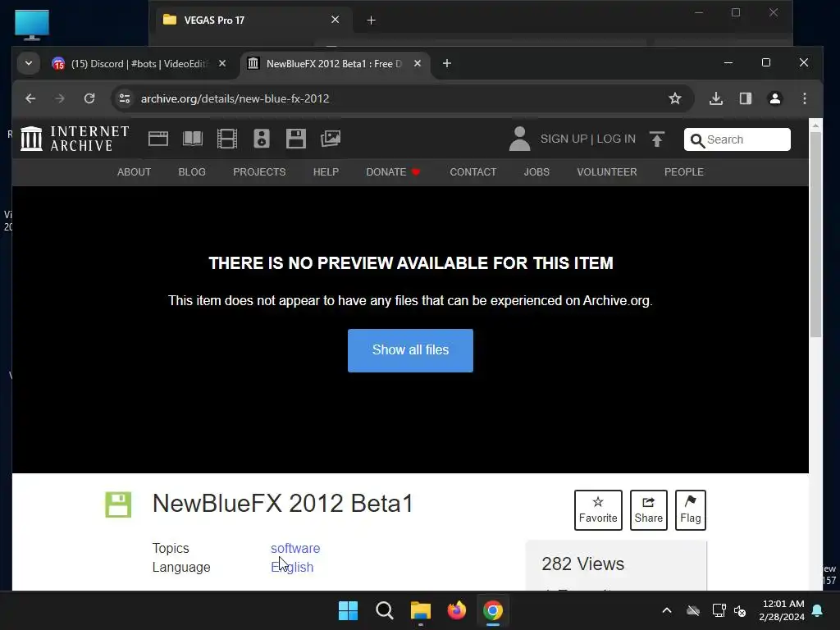Click the scrollbar up arrow
The height and width of the screenshot is (630, 840).
815,126
